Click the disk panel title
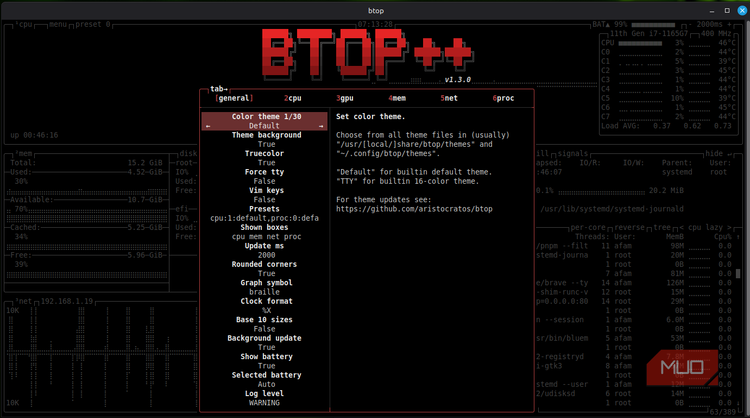The height and width of the screenshot is (418, 750). (188, 154)
